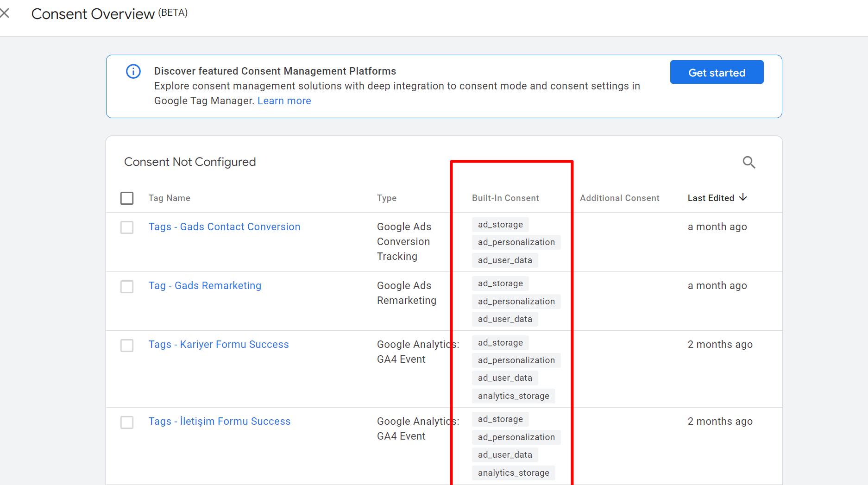
Task: Open the Tag - Gads Remarketing tag
Action: click(x=205, y=286)
